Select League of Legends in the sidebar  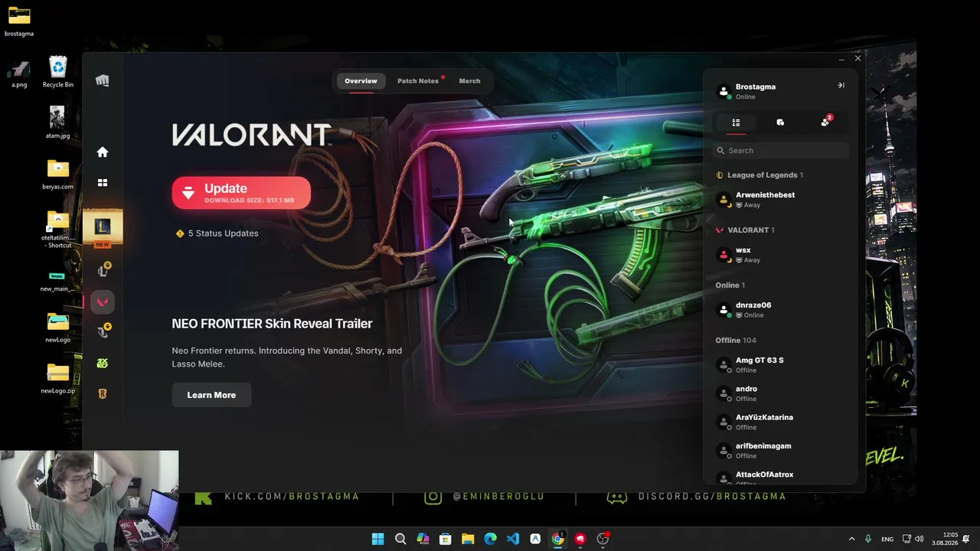coord(103,227)
